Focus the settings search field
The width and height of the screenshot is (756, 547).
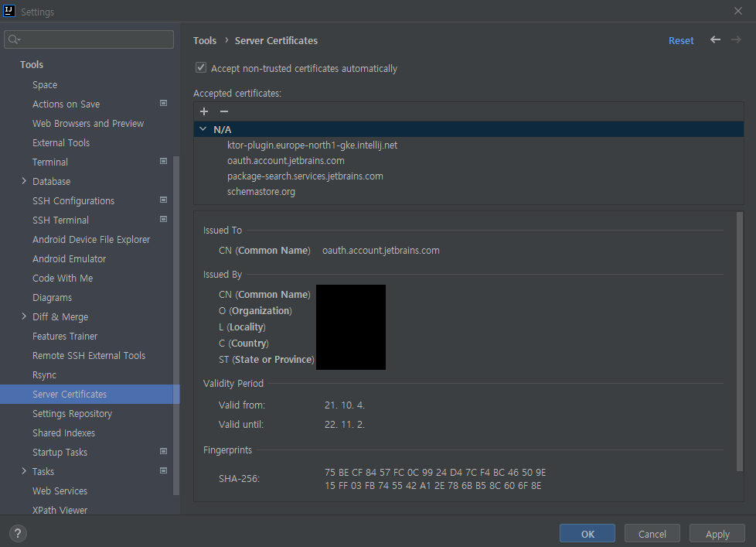point(89,39)
